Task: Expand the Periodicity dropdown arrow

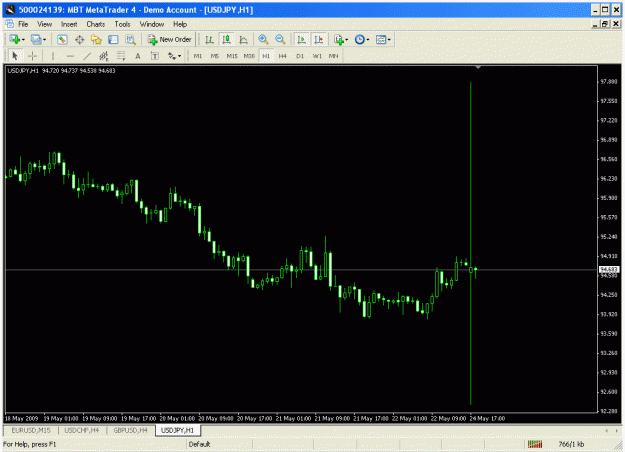Action: pyautogui.click(x=368, y=39)
